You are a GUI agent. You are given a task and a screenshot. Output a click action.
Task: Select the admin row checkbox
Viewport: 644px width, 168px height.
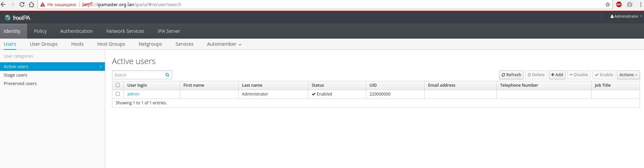click(118, 94)
